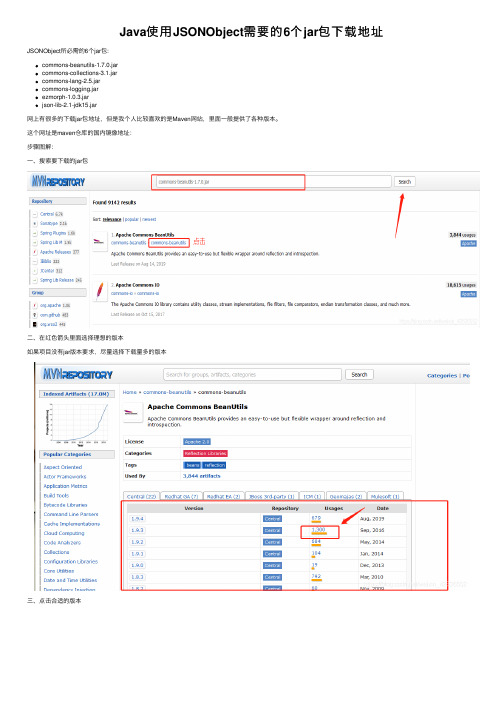The image size is (504, 713).
Task: Click the reflection tag
Action: 214,465
